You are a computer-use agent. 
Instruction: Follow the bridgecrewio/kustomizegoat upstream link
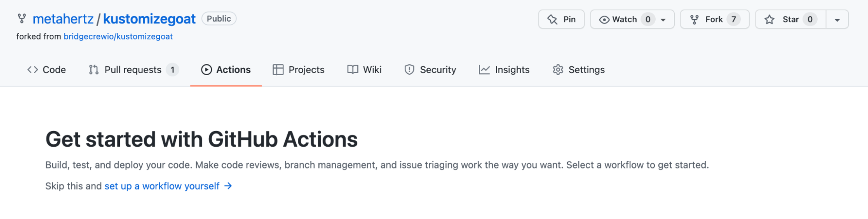coord(118,36)
